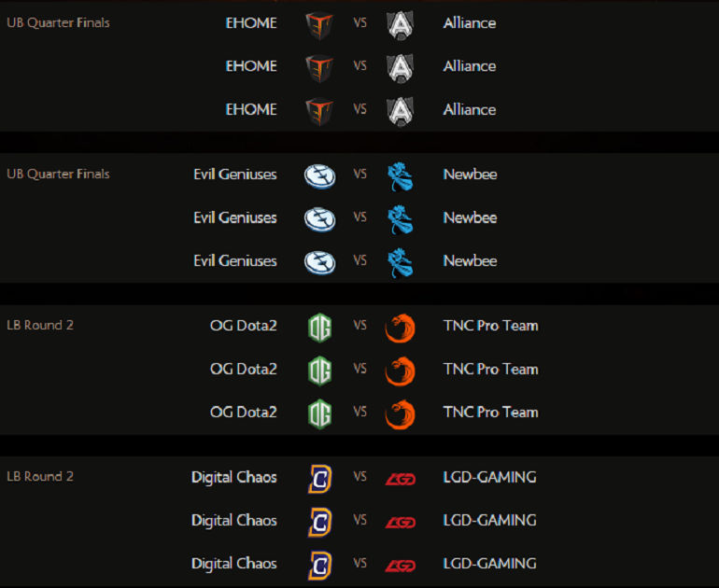
Task: Click EHOME logo in second match row
Action: click(x=319, y=68)
